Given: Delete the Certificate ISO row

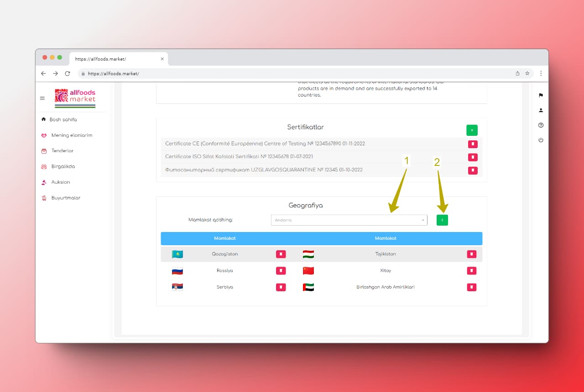Looking at the screenshot, I should [473, 157].
